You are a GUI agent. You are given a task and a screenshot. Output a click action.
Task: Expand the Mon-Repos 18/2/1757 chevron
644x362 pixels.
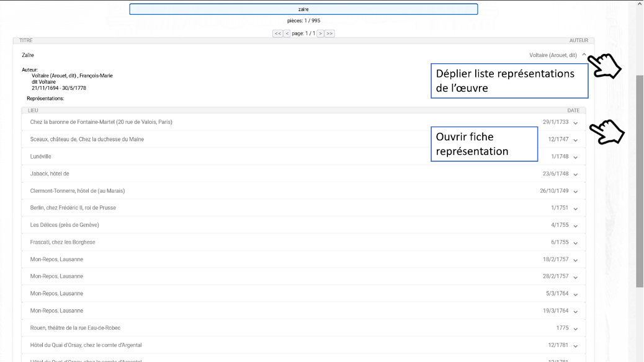point(576,260)
